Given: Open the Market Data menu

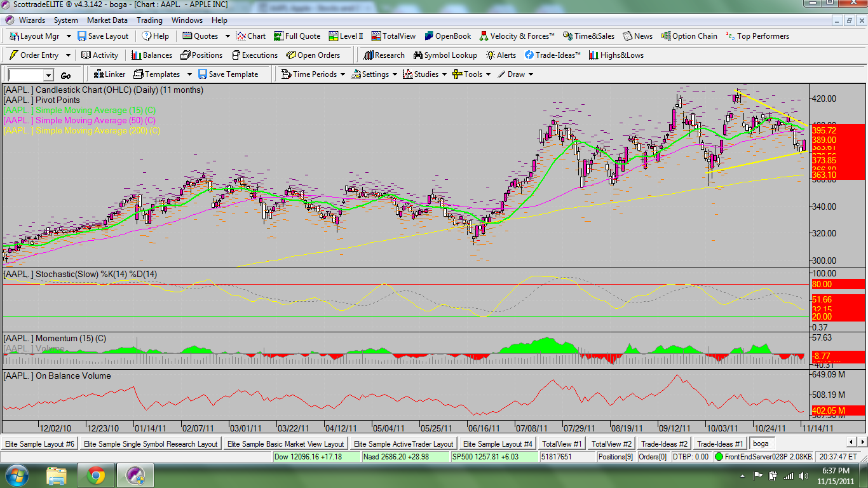Looking at the screenshot, I should click(107, 20).
